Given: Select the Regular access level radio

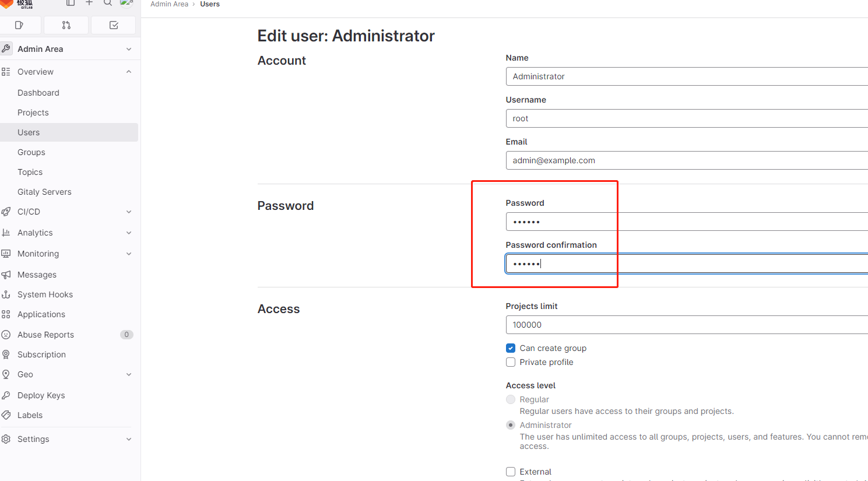Looking at the screenshot, I should (x=511, y=399).
